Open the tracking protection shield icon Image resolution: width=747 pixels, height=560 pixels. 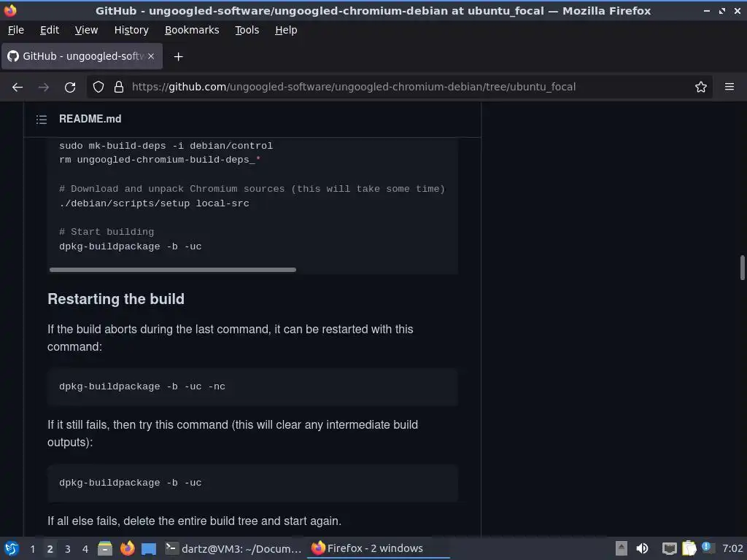[98, 87]
